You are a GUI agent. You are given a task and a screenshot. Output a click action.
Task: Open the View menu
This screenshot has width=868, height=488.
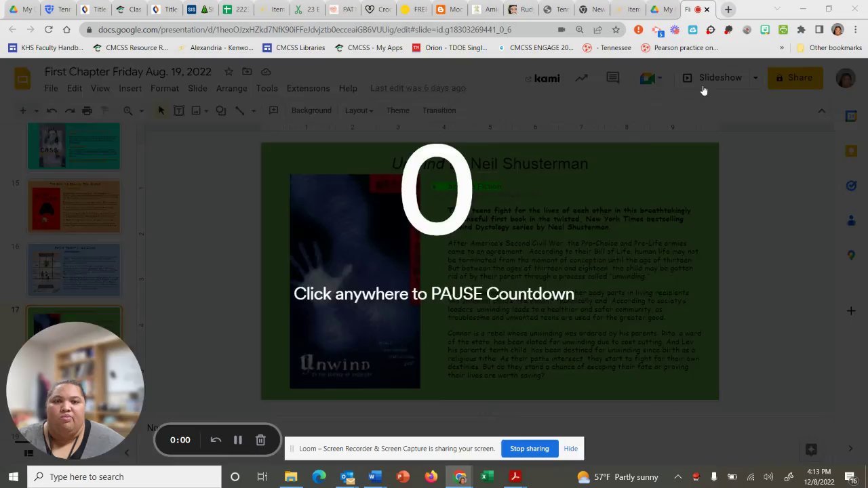[x=100, y=88]
